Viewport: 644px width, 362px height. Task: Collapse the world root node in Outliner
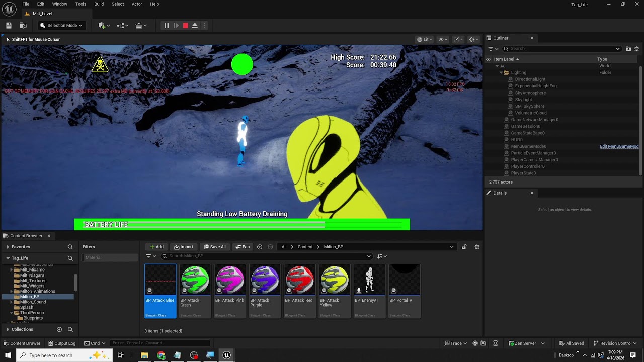tap(497, 66)
